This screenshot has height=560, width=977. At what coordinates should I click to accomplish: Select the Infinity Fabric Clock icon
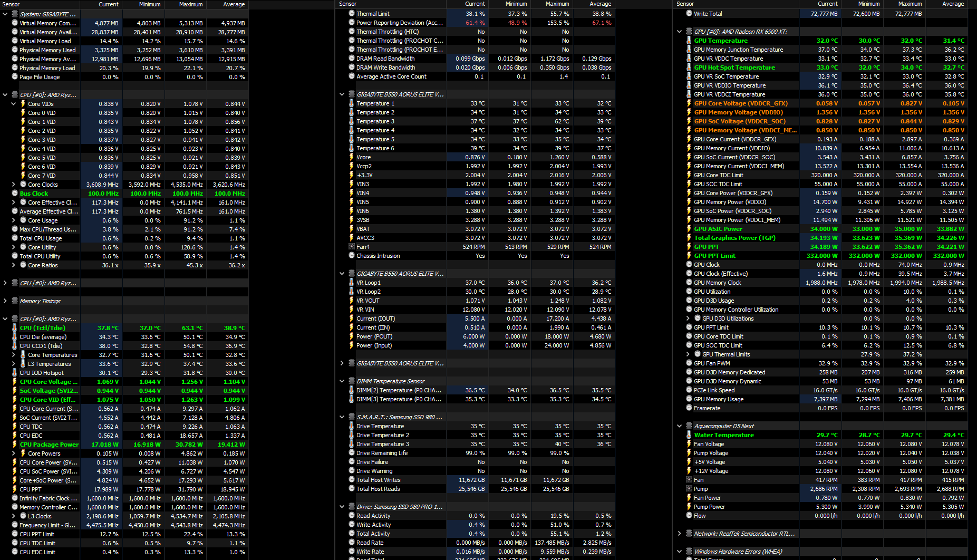[15, 498]
